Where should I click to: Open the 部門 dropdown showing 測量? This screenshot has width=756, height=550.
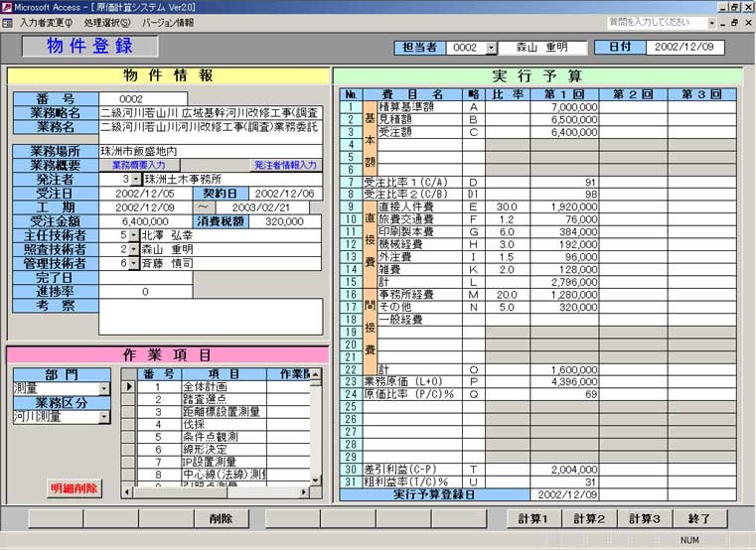click(x=104, y=388)
